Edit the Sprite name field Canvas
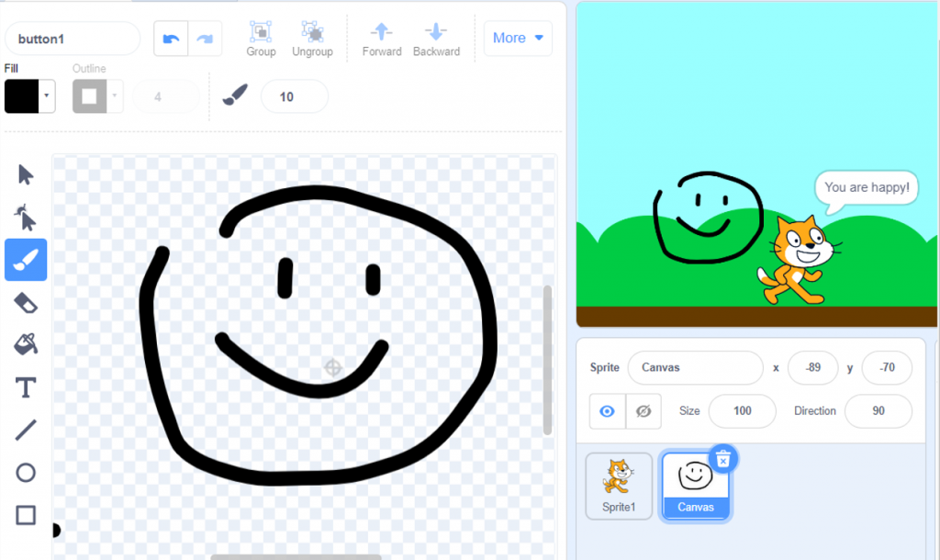The width and height of the screenshot is (940, 560). point(696,367)
